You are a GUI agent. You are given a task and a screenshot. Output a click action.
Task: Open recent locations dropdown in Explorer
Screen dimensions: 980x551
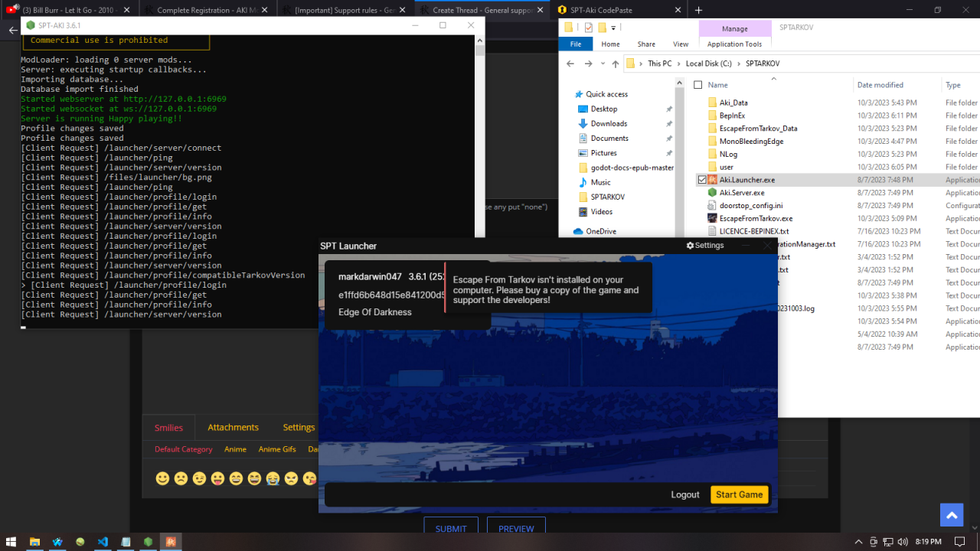(x=601, y=64)
